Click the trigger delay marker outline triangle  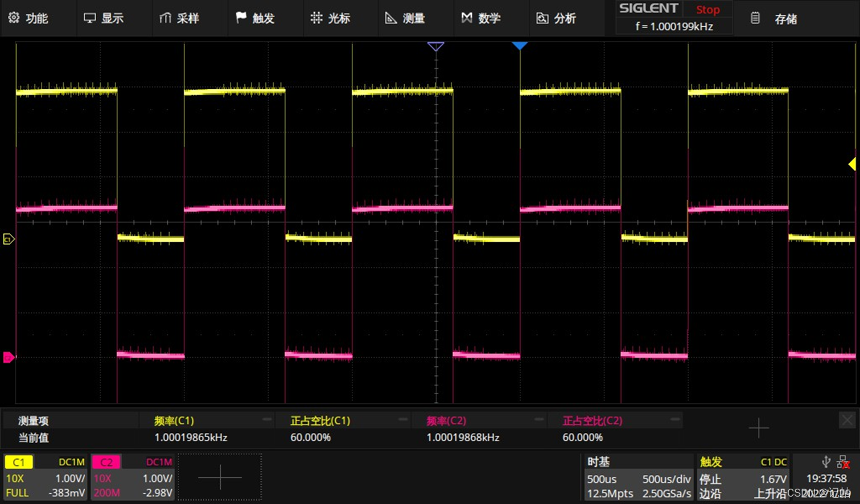click(x=435, y=46)
